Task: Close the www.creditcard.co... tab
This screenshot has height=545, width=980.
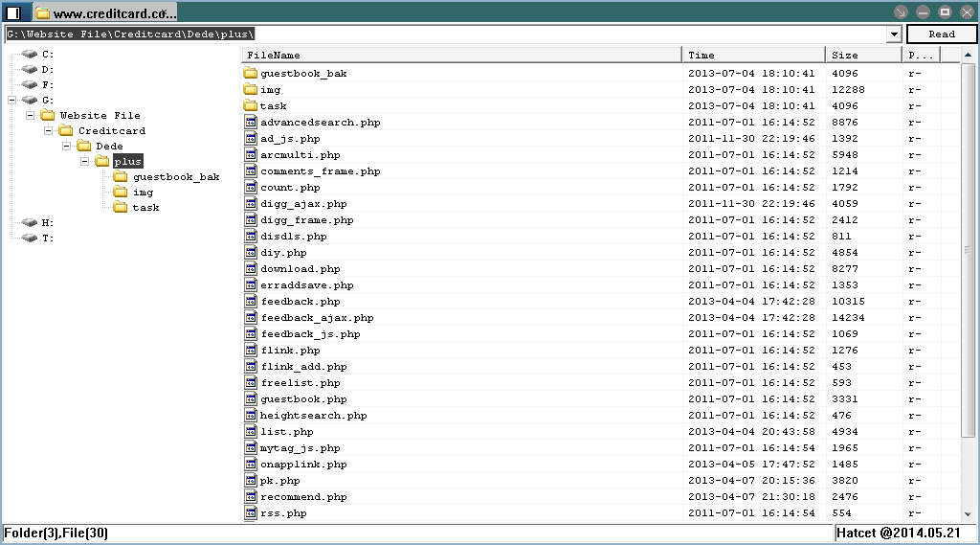Action: 164,13
